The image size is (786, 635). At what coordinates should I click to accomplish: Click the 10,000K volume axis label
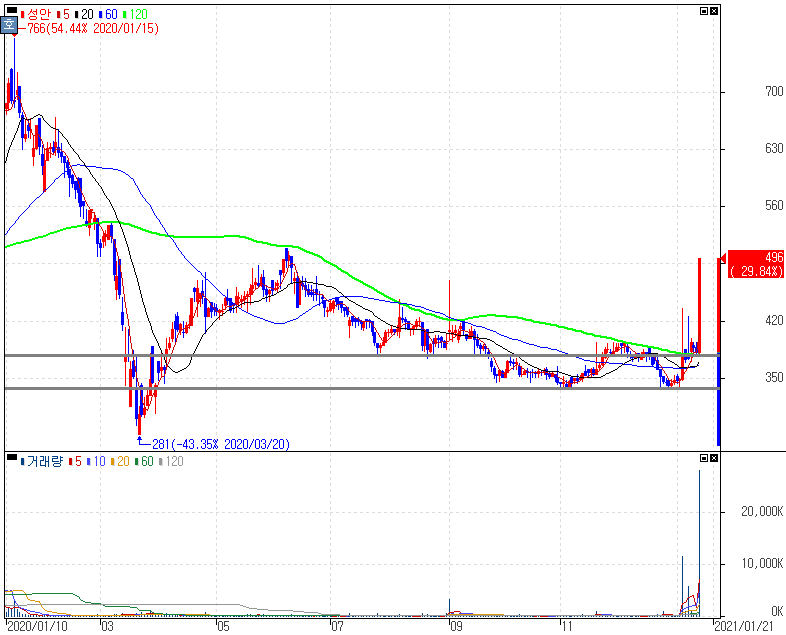pos(762,564)
